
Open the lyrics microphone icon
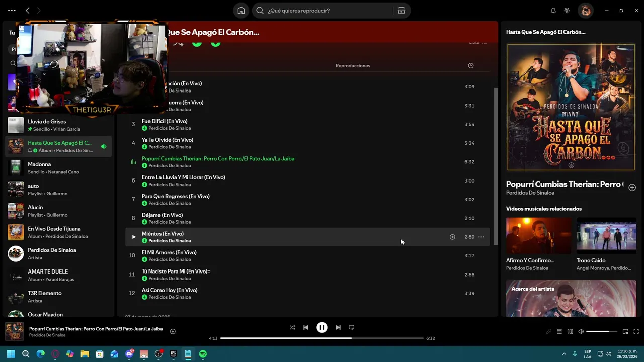(549, 331)
